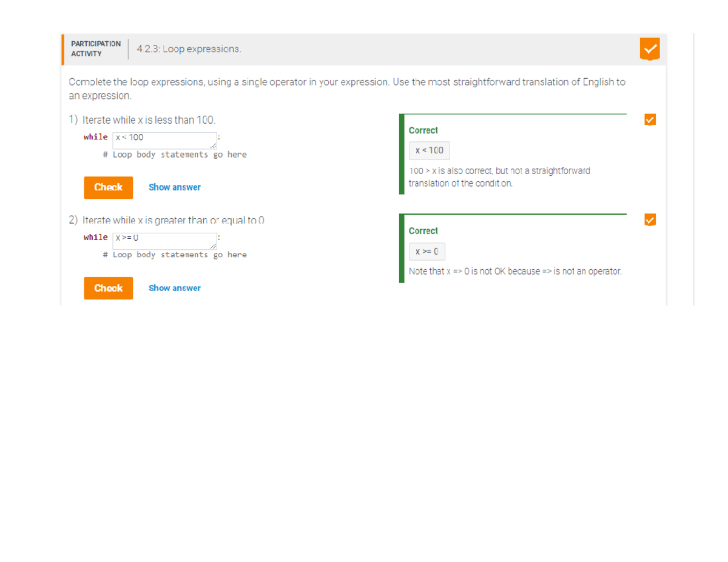Click the x < 100 answer chip in feedback
728x562 pixels.
pos(430,150)
